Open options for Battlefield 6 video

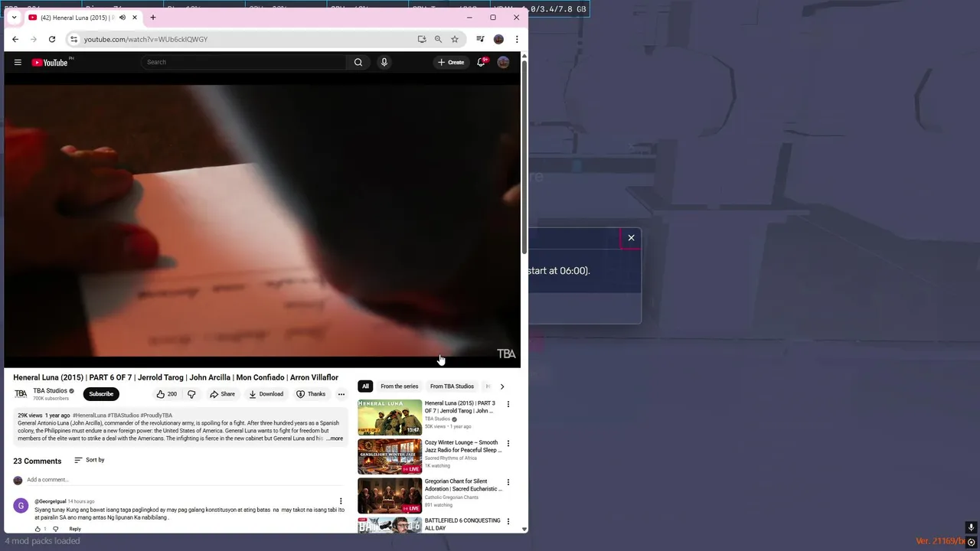(508, 521)
